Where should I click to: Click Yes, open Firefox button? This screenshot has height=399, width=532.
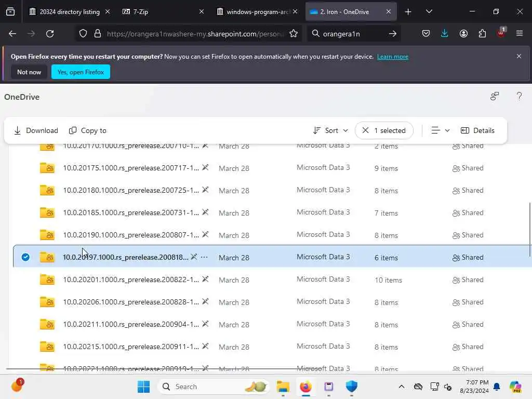(x=81, y=72)
